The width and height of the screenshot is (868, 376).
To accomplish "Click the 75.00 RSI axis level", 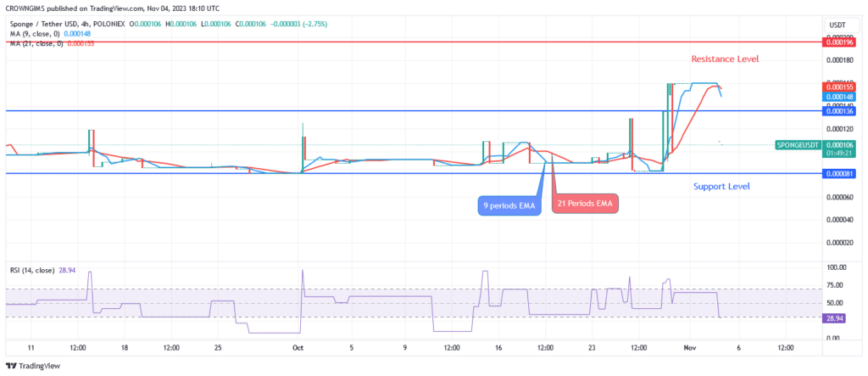I will click(x=835, y=285).
